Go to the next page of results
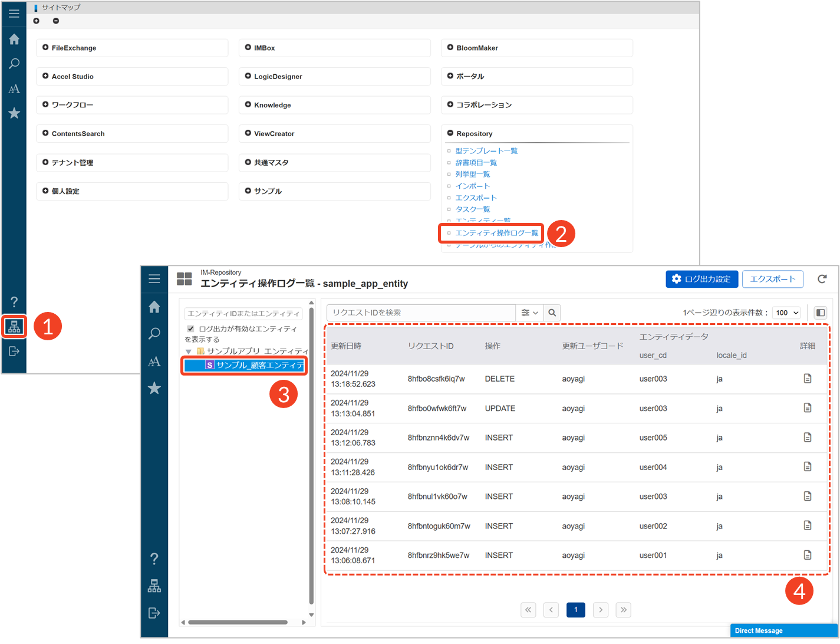This screenshot has width=840, height=644. pos(600,610)
